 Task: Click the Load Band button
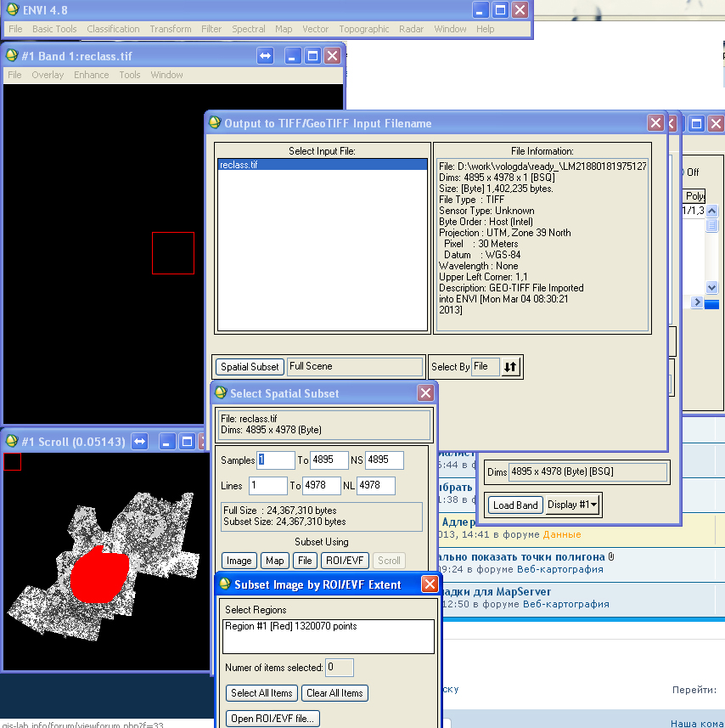[514, 505]
